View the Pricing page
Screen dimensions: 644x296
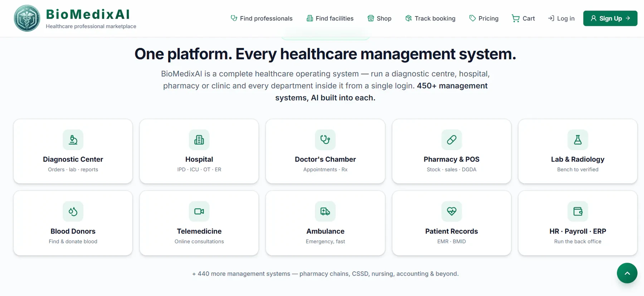tap(484, 18)
